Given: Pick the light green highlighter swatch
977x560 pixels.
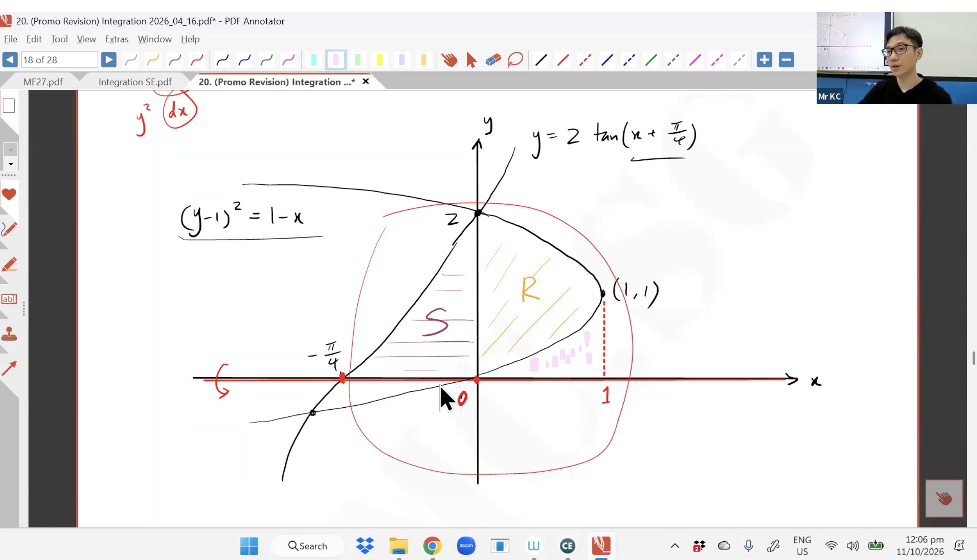Looking at the screenshot, I should point(357,60).
